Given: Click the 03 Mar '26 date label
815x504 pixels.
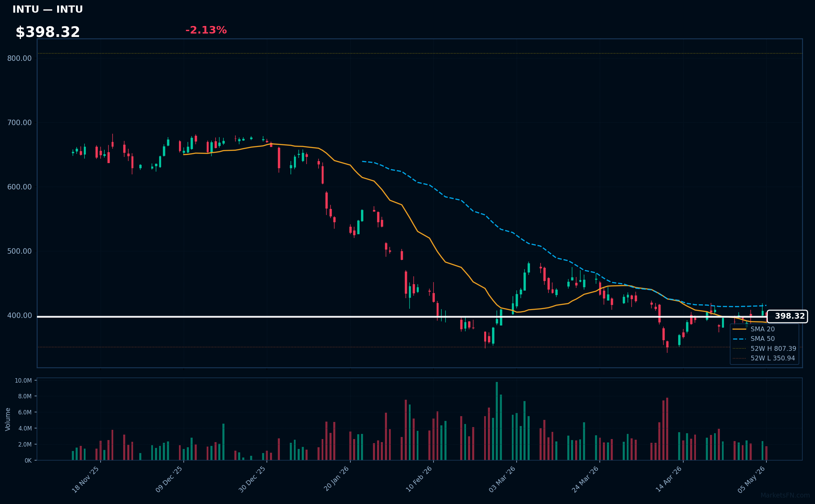Looking at the screenshot, I should (502, 479).
